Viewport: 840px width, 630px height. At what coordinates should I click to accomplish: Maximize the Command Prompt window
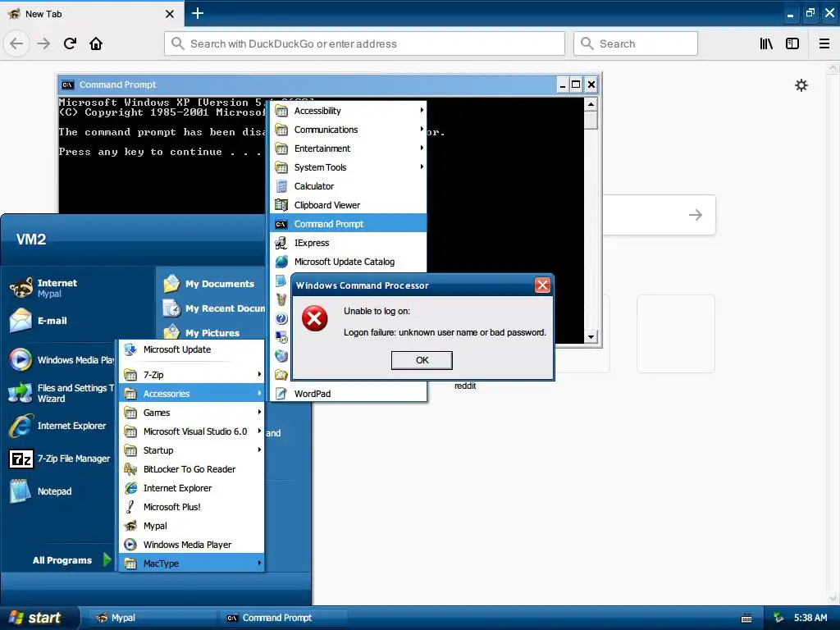pos(576,84)
